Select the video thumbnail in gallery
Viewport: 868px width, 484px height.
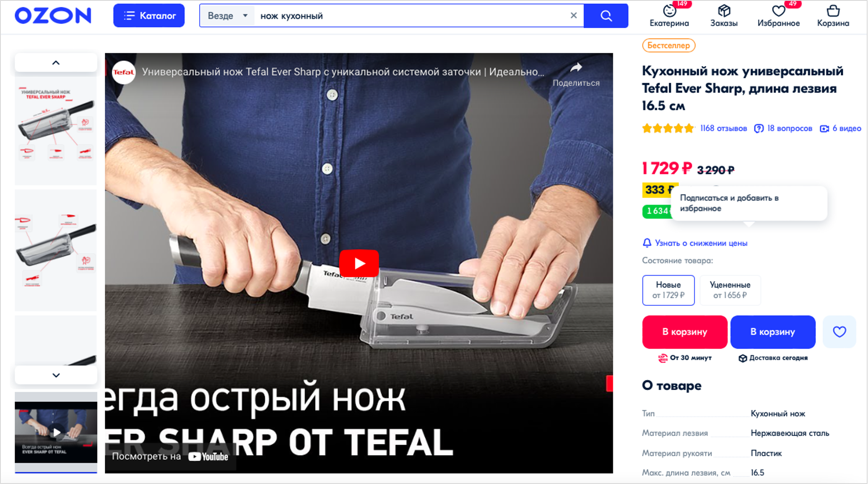pyautogui.click(x=56, y=432)
